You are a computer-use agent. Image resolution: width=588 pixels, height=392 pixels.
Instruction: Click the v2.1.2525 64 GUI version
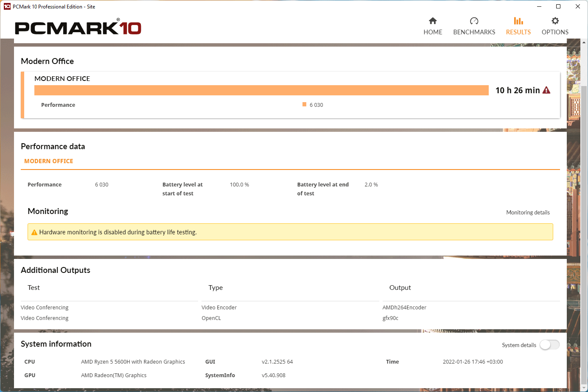click(x=277, y=361)
